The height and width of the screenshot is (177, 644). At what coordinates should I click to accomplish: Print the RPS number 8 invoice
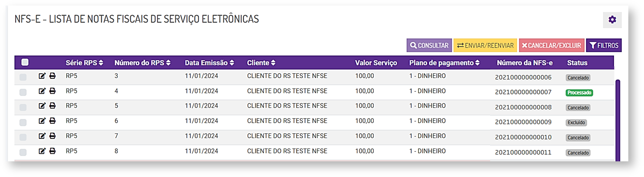[52, 151]
